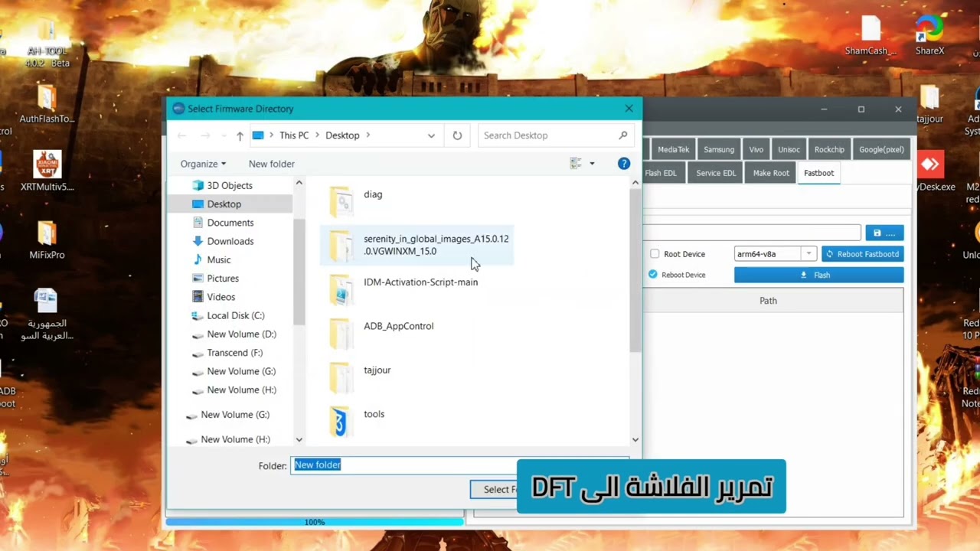Viewport: 980px width, 551px height.
Task: Click the Path column header in DFT window
Action: pos(768,301)
